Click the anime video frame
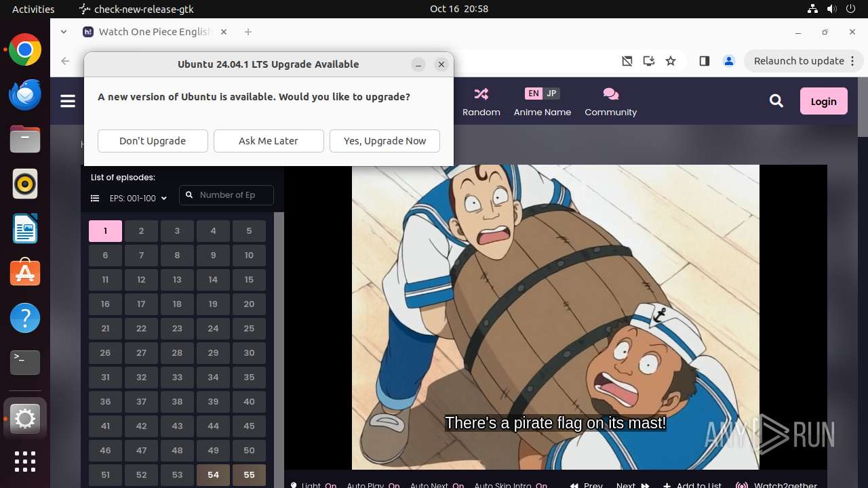The image size is (868, 488). [555, 317]
